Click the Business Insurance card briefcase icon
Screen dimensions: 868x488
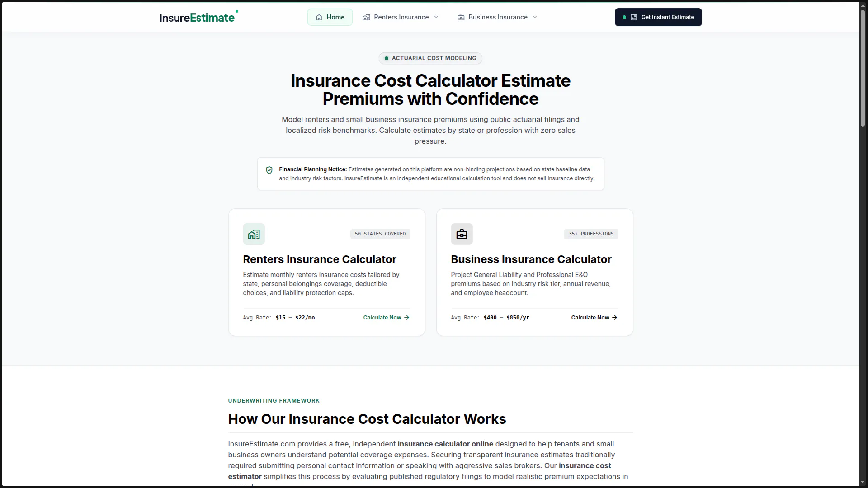[462, 234]
